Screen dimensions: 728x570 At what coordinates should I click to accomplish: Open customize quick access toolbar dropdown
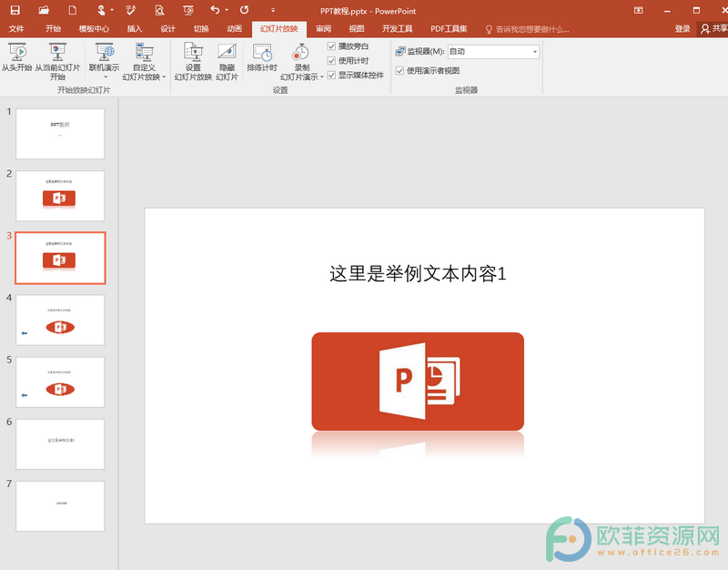273,10
